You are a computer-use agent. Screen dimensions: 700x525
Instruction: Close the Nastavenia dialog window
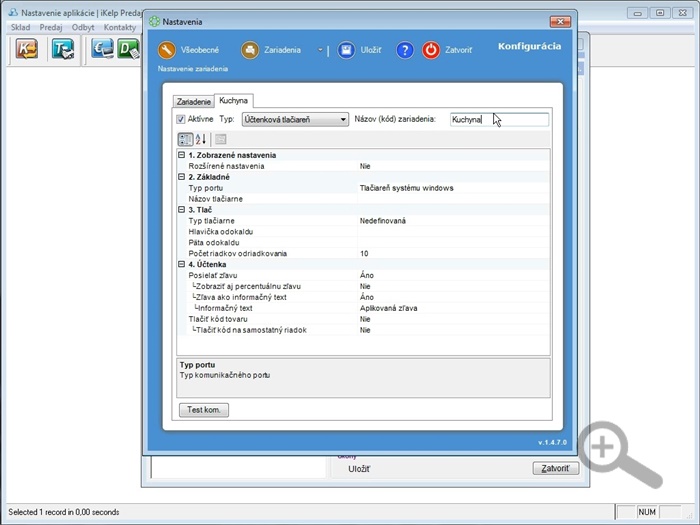tap(560, 21)
